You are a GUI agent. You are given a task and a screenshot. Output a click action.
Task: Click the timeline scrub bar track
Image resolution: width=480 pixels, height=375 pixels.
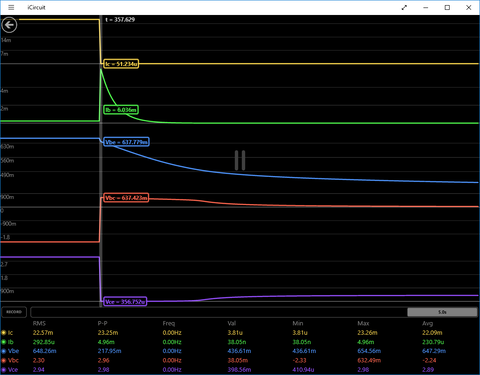tap(219, 312)
